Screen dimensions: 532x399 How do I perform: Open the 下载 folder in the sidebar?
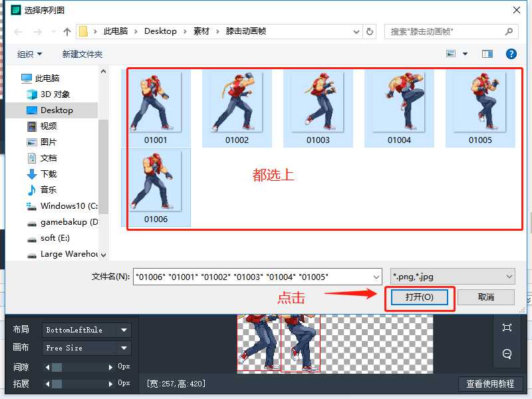click(42, 174)
